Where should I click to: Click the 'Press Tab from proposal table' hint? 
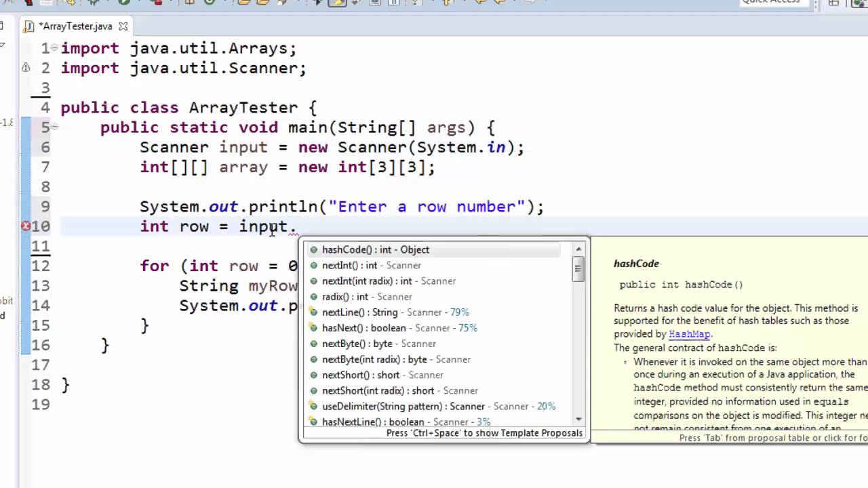pos(773,438)
